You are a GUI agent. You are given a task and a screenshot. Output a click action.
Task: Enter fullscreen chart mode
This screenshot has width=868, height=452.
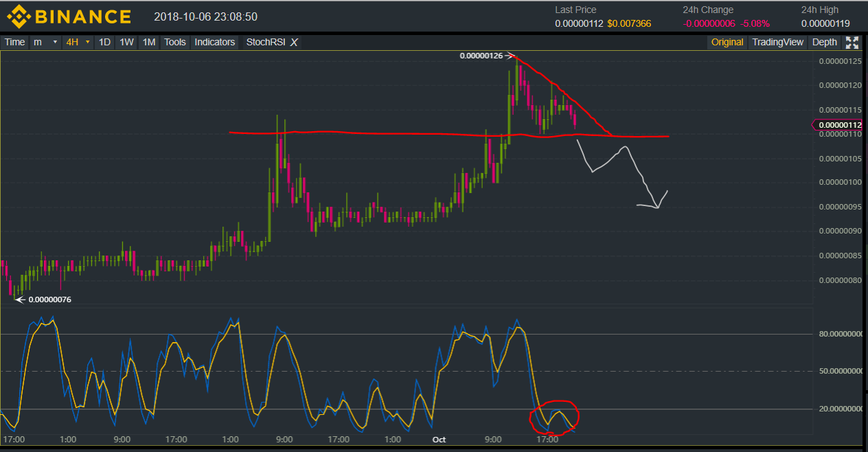pyautogui.click(x=852, y=43)
